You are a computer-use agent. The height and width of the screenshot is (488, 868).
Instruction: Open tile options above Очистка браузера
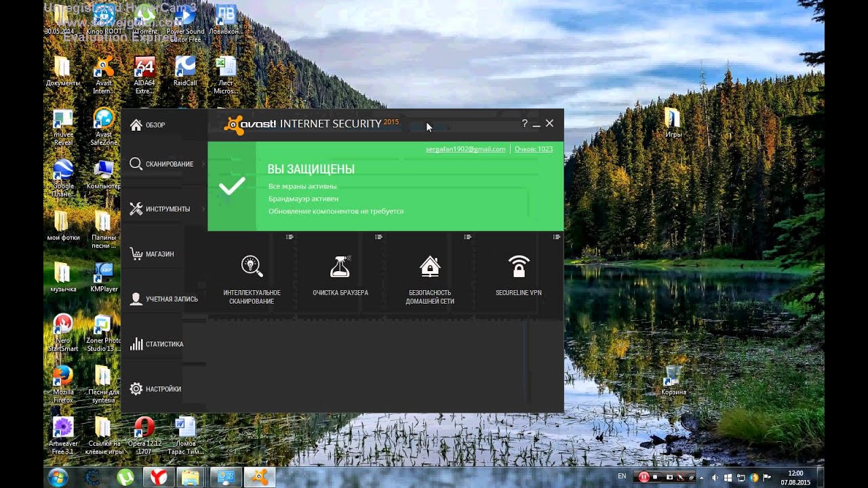click(378, 237)
